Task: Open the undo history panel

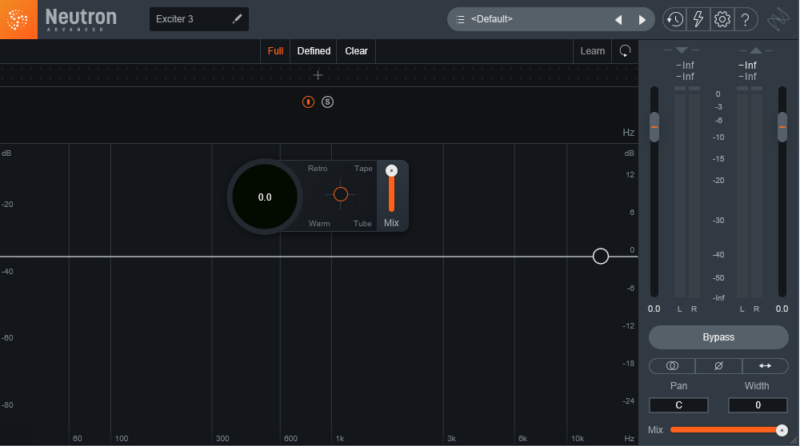Action: click(x=675, y=19)
